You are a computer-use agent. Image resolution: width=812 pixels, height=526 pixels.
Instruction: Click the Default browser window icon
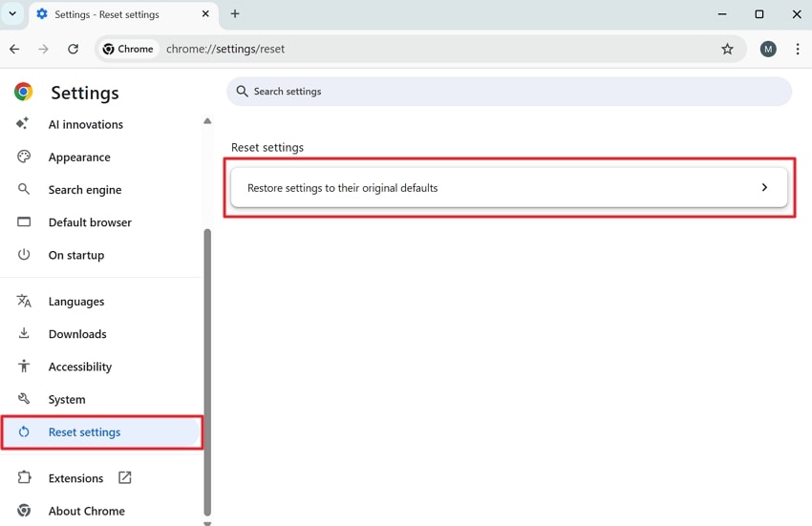tap(24, 221)
